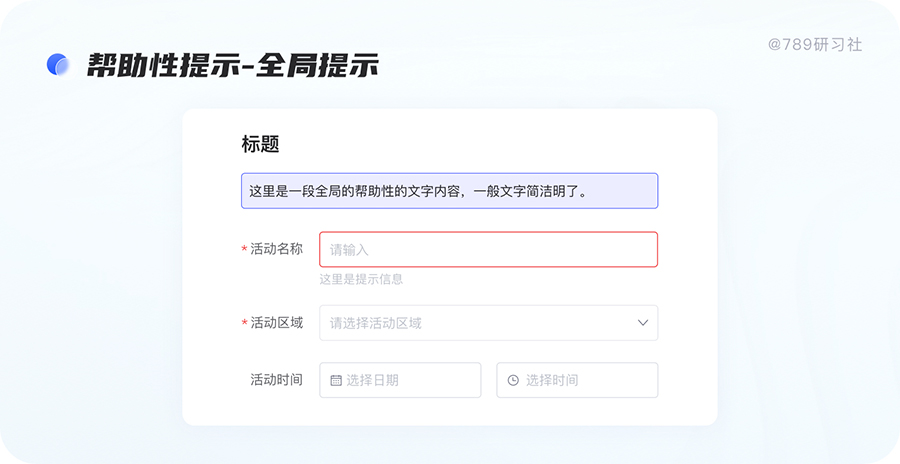
Task: Click the clock icon in time field
Action: click(x=513, y=380)
